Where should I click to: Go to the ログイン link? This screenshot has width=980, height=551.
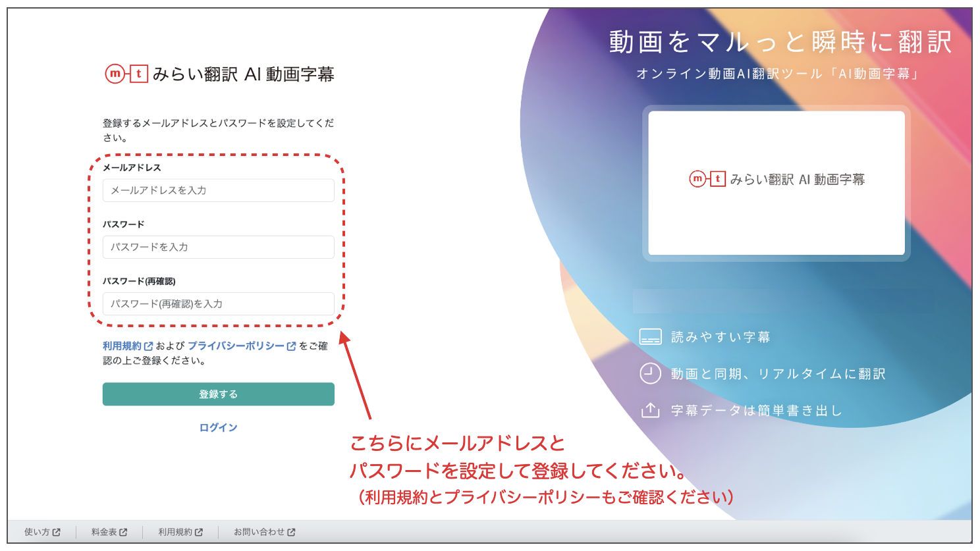(218, 427)
